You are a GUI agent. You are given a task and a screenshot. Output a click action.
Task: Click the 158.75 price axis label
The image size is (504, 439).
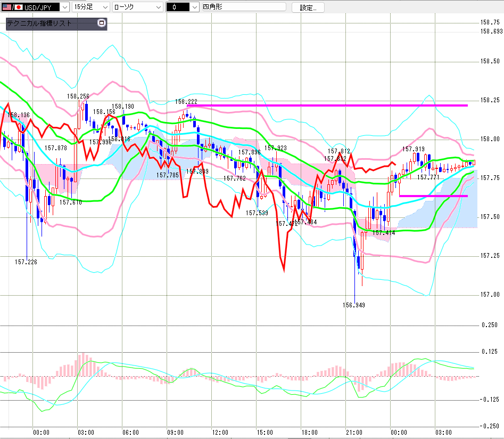click(x=490, y=22)
